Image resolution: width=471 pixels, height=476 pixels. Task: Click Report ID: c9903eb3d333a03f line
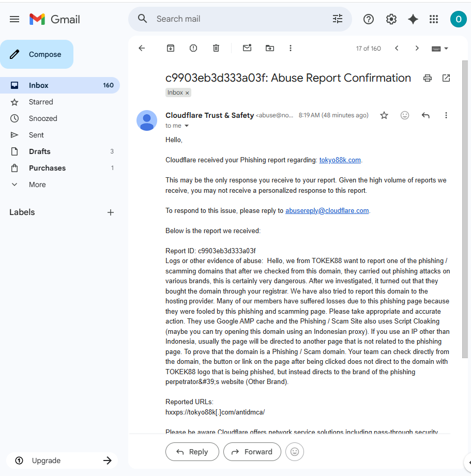click(x=210, y=251)
